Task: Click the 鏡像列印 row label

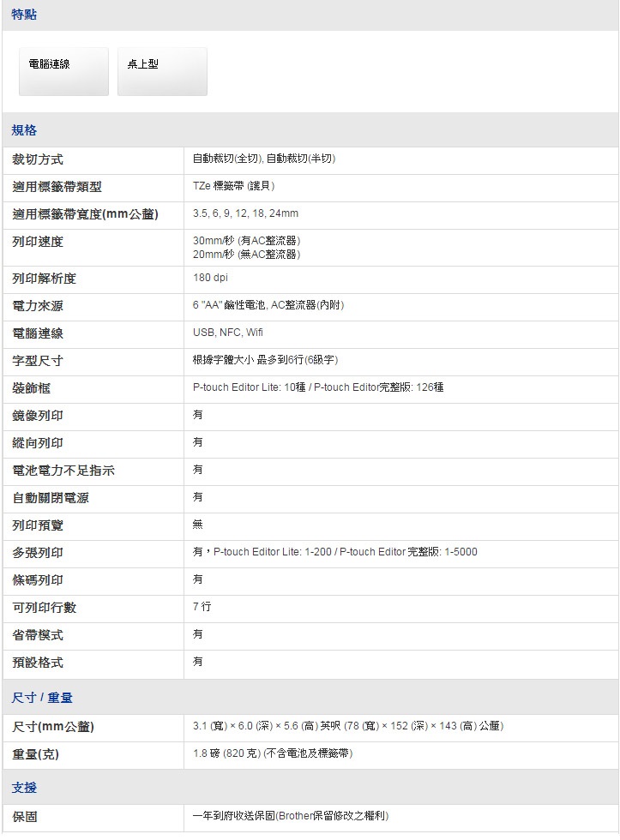Action: 38,416
